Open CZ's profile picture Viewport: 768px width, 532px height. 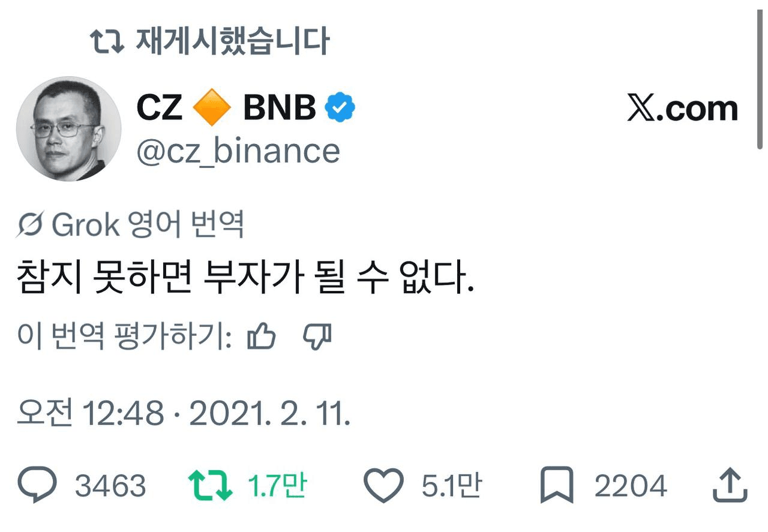tap(68, 128)
